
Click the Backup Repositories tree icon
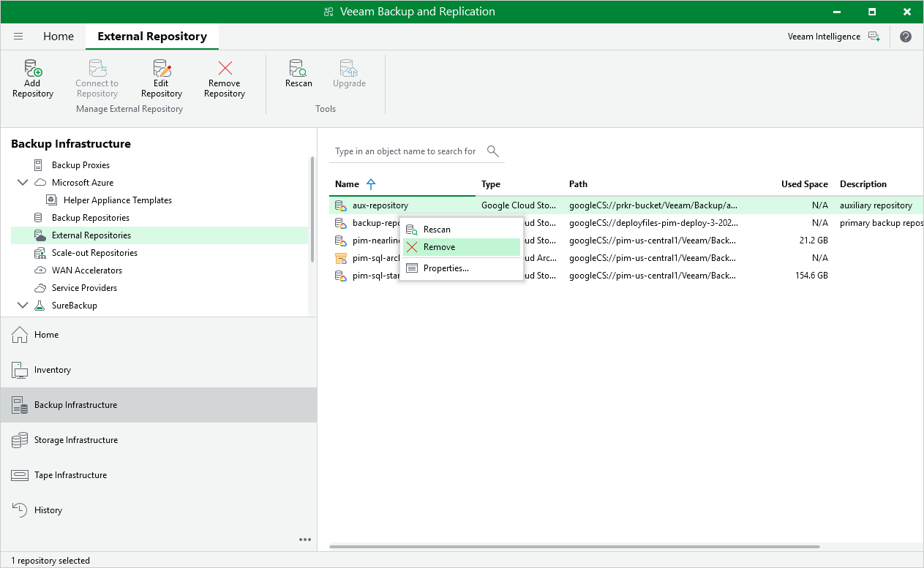39,218
